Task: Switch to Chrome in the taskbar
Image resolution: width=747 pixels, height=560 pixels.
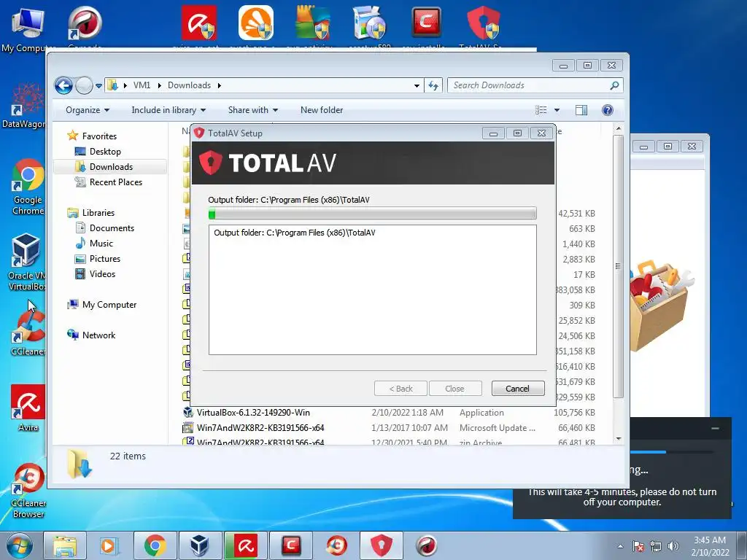Action: [155, 545]
